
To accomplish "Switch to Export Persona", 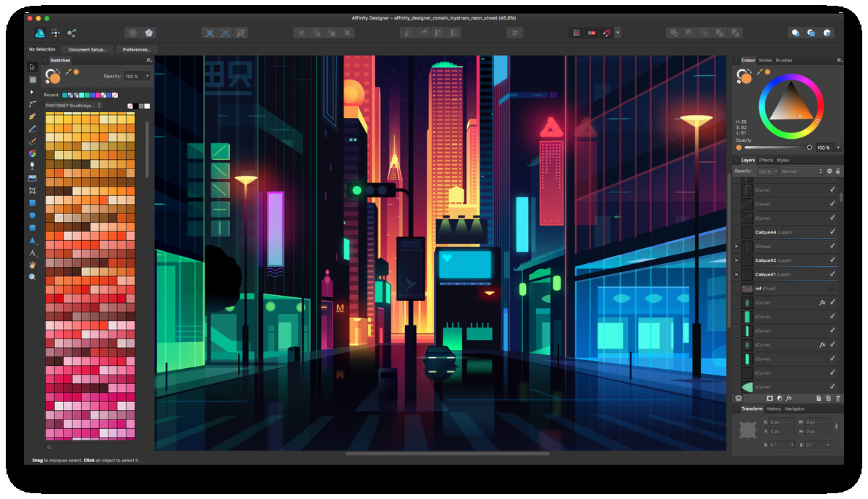I will (x=72, y=33).
